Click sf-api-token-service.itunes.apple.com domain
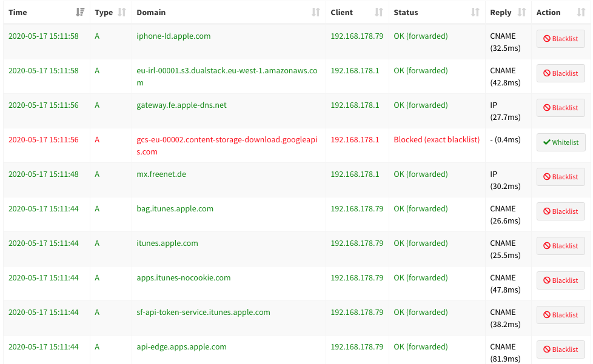593x364 pixels. pyautogui.click(x=204, y=313)
